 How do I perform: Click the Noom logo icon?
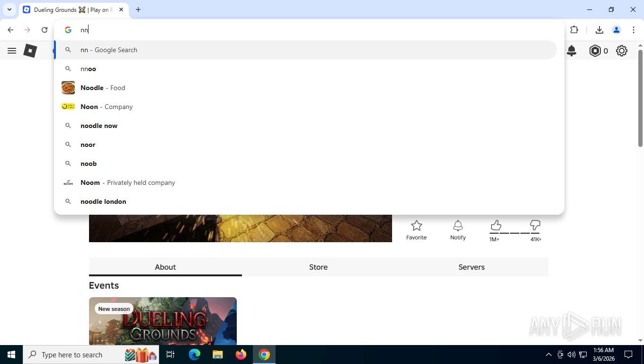68,182
